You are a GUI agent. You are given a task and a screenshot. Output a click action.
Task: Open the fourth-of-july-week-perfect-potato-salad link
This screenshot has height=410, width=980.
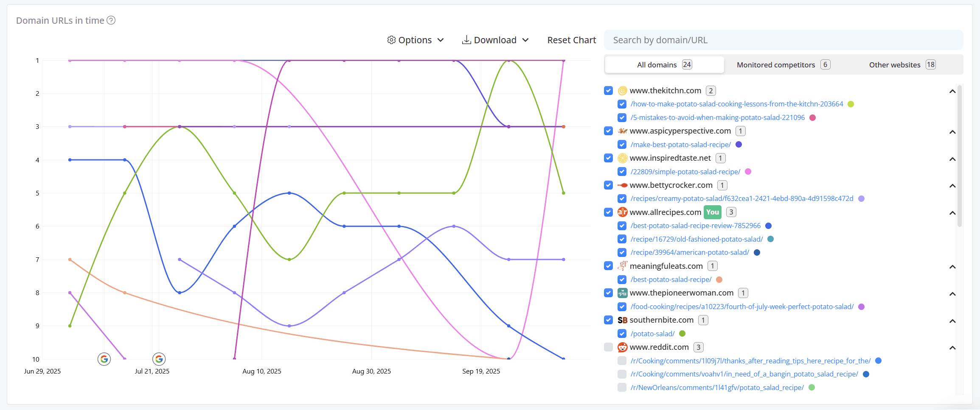(x=742, y=307)
